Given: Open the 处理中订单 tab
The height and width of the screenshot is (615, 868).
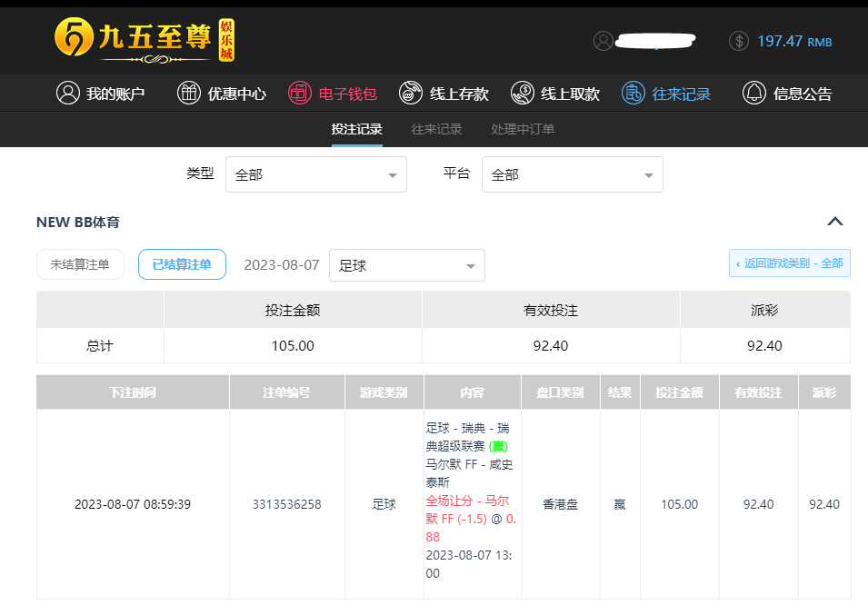Looking at the screenshot, I should coord(523,129).
